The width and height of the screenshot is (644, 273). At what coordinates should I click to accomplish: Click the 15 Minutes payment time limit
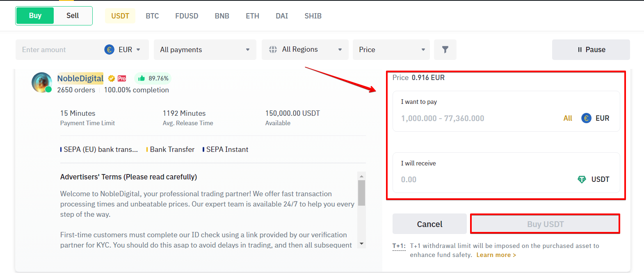click(x=78, y=113)
